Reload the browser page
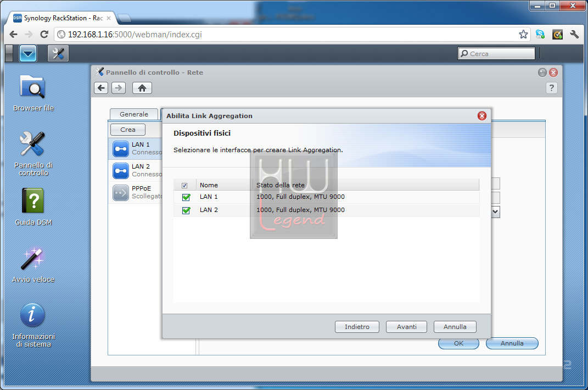588x390 pixels. (44, 35)
